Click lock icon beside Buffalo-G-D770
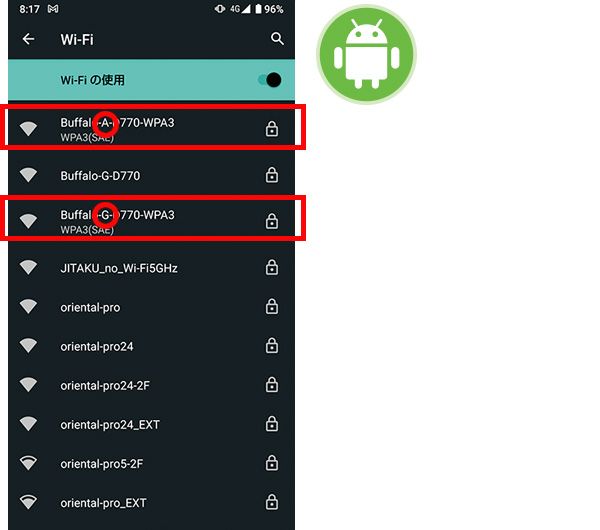Screen dimensions: 600x530 [x=272, y=175]
